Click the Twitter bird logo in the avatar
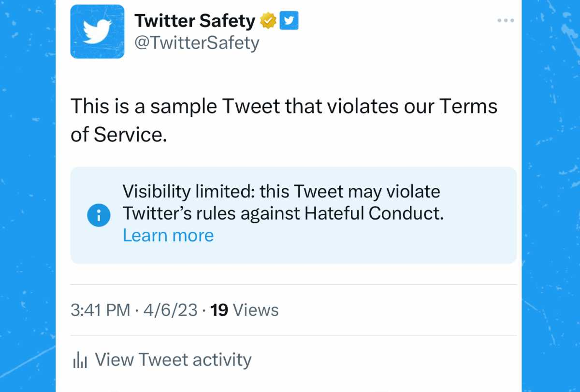580x392 pixels. point(97,31)
